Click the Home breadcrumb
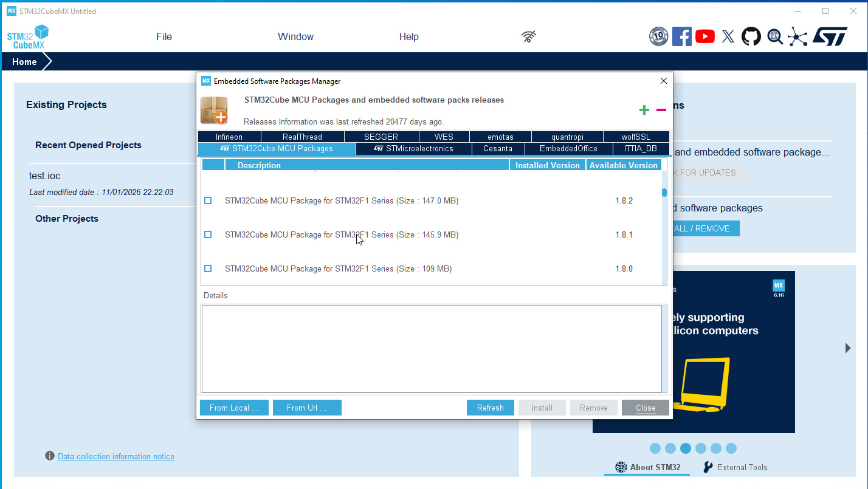 [x=24, y=62]
